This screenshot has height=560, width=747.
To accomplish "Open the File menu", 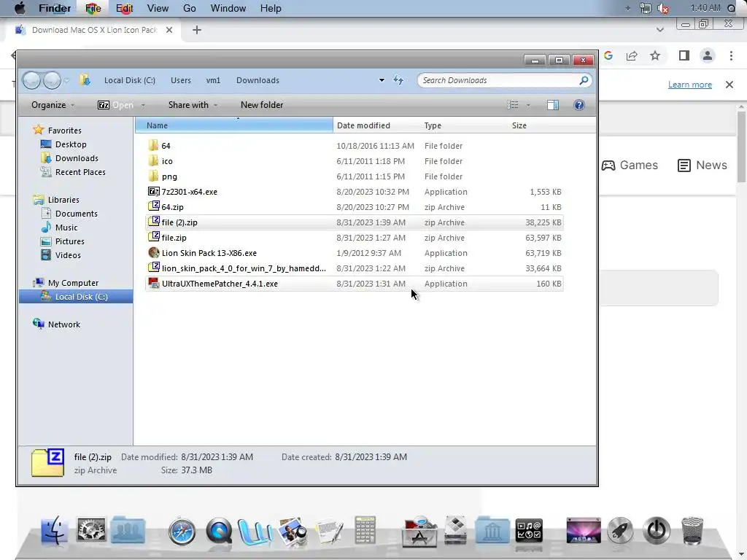I will point(93,8).
